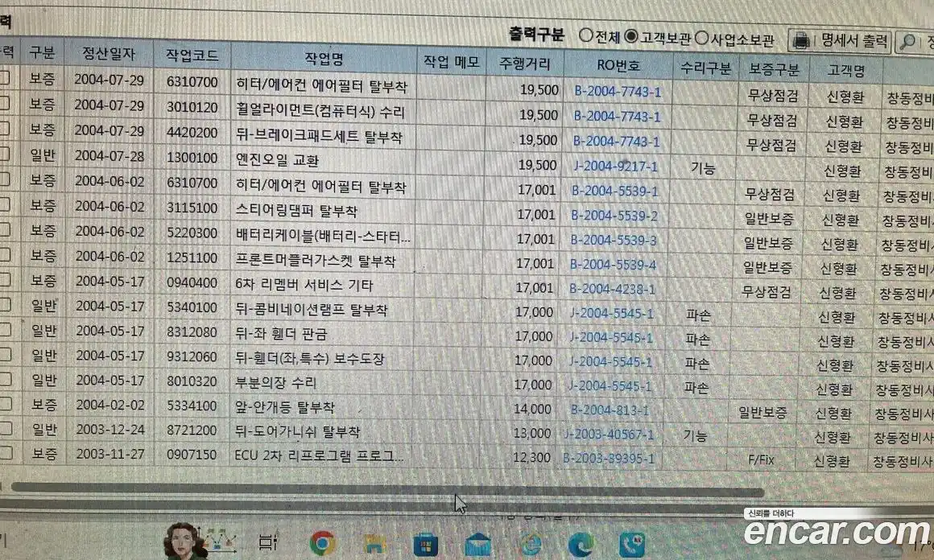Click the Task View taskbar icon
This screenshot has width=934, height=560.
(x=268, y=544)
